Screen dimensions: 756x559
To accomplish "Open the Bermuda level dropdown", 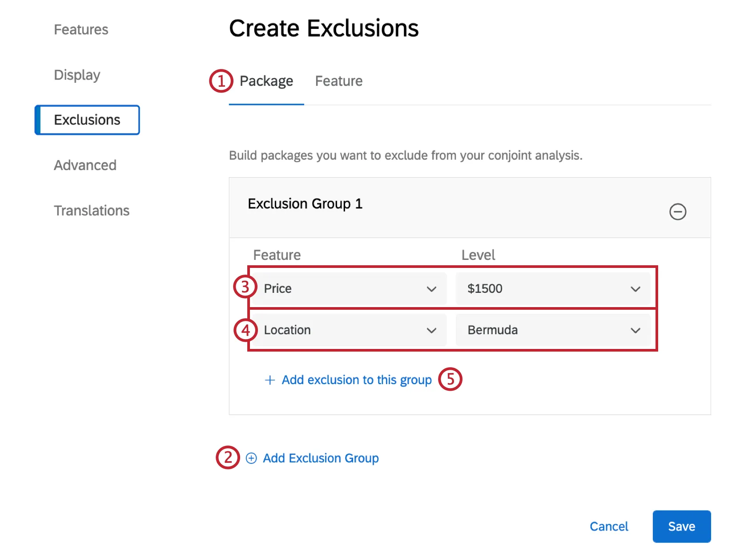I will (x=553, y=330).
